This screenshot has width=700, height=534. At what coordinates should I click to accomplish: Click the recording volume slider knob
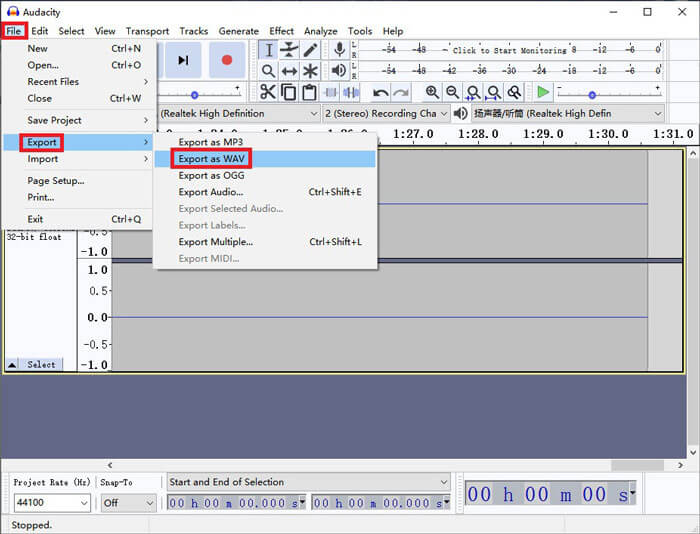pos(194,95)
